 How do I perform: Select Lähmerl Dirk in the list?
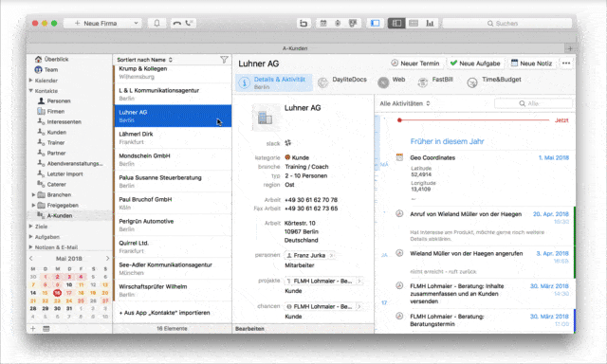pos(173,137)
